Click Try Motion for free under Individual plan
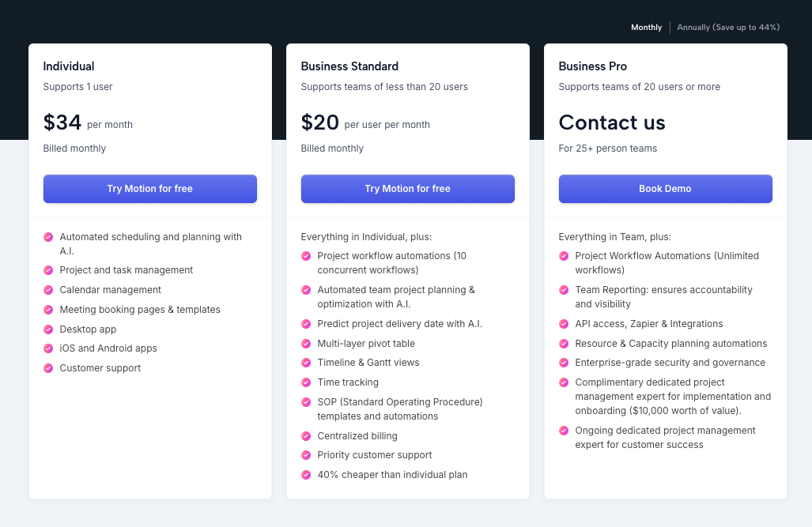812x527 pixels. [x=149, y=189]
